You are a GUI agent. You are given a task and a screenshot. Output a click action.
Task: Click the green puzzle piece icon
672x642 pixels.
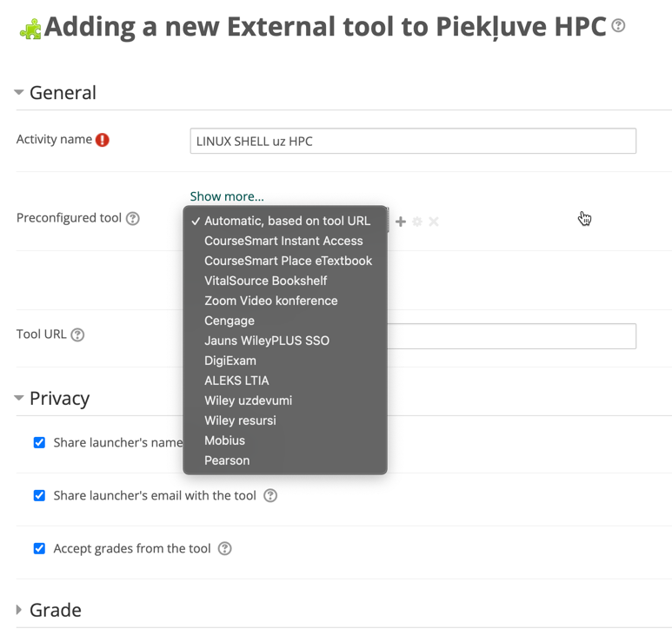(x=30, y=30)
